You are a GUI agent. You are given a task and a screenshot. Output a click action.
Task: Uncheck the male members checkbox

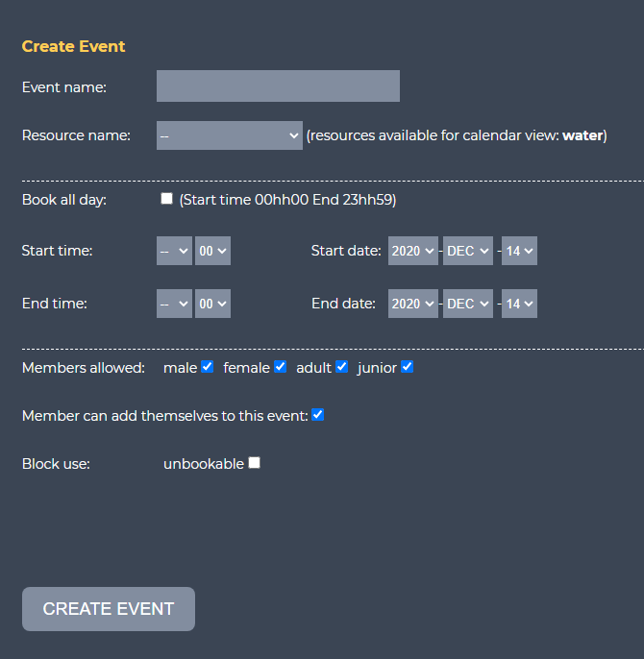(x=207, y=367)
